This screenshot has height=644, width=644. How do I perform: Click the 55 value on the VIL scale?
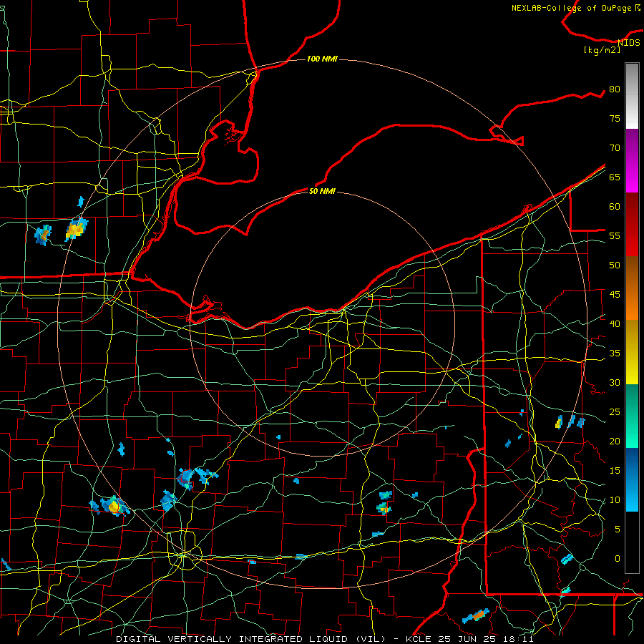coord(615,235)
